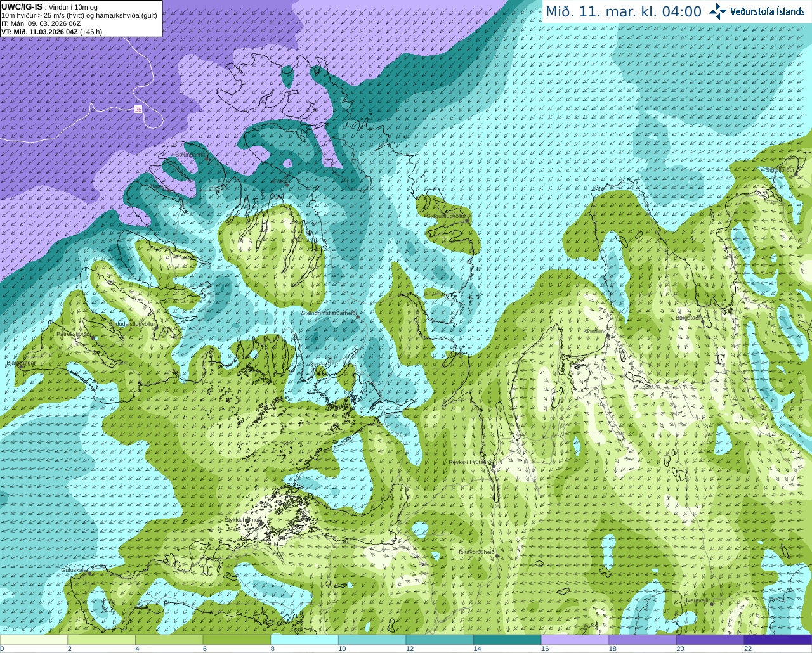Screen dimensions: 812x653
Task: Click the date heading 'Mið. 11. mar. kl. 04:00'
Action: click(624, 12)
